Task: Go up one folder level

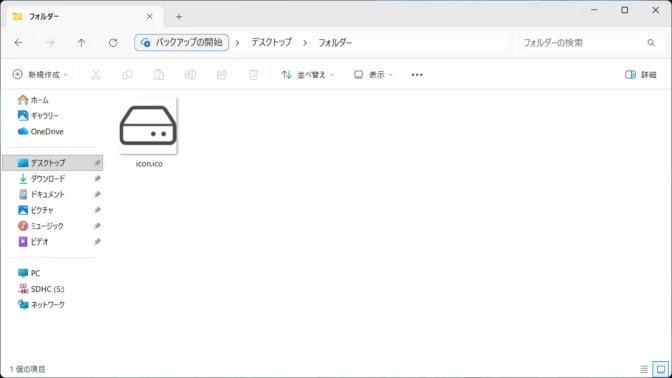Action: point(81,42)
